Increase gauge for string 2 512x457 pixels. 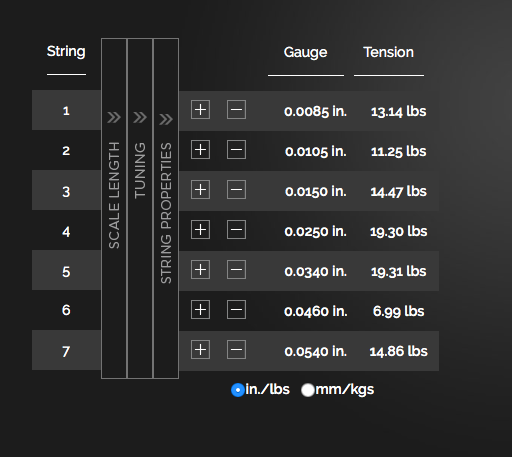(200, 149)
